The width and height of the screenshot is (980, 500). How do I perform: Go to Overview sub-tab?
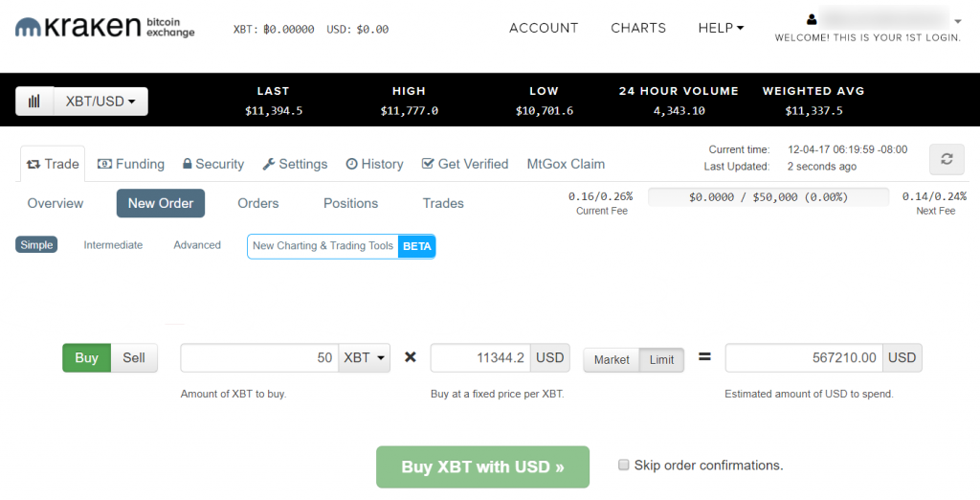(55, 203)
